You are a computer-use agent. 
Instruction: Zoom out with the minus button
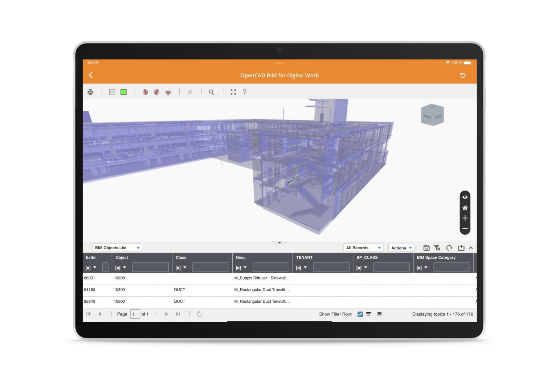[x=465, y=229]
